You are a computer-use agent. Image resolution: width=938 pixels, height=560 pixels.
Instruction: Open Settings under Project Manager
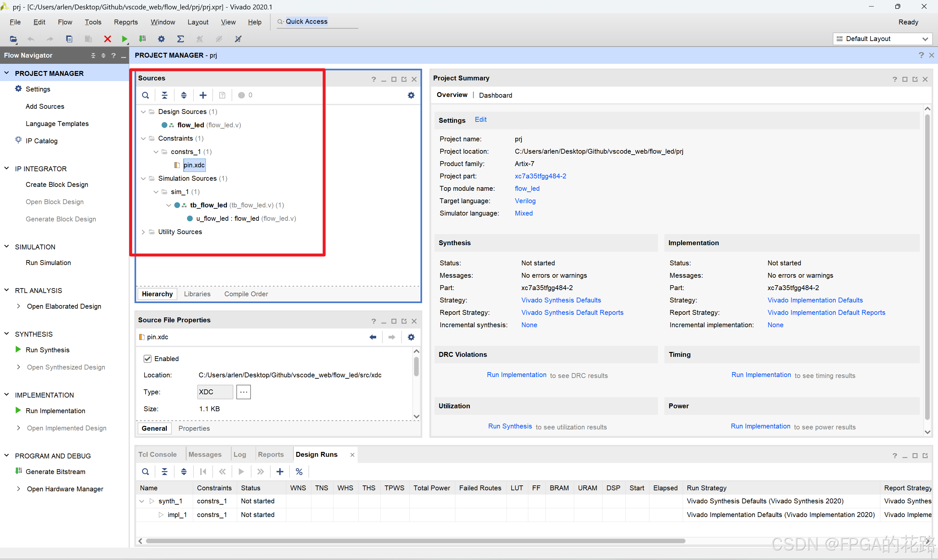click(38, 89)
